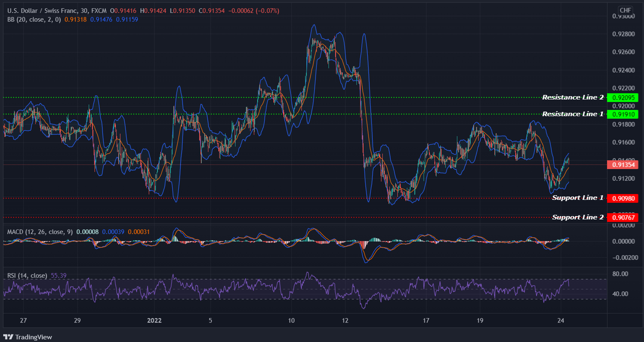Select the current price tag 0.91354
The width and height of the screenshot is (644, 342).
(x=623, y=165)
